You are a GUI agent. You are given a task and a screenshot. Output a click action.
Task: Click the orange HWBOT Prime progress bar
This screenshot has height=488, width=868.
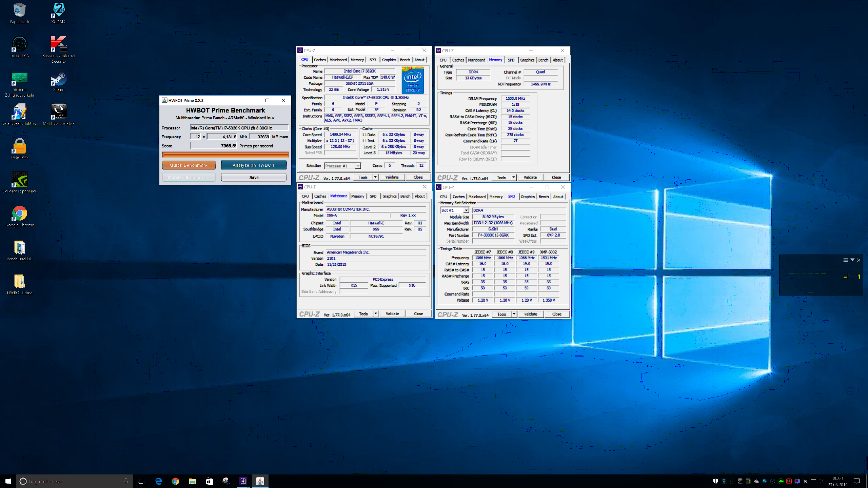pyautogui.click(x=225, y=155)
